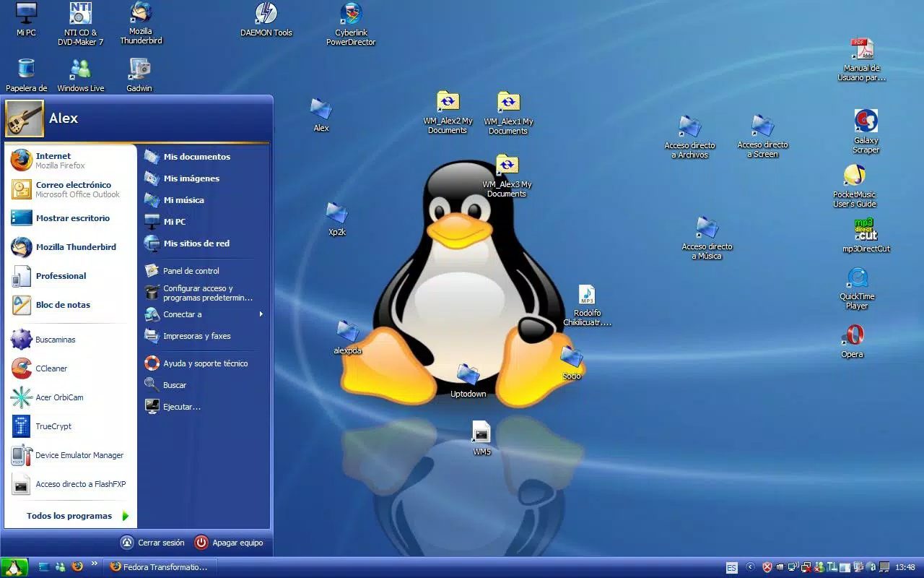
Task: Open Panel de control from Start menu
Action: (x=204, y=271)
